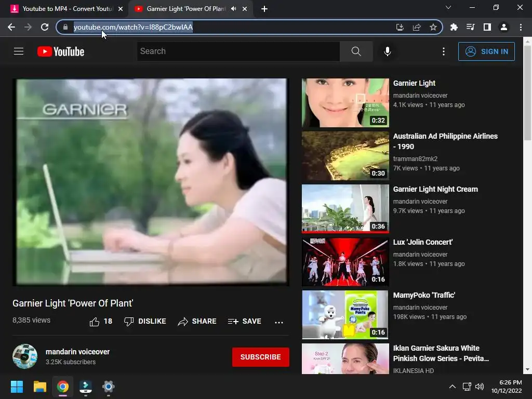Open a new browser tab
Image resolution: width=532 pixels, height=399 pixels.
pos(264,9)
